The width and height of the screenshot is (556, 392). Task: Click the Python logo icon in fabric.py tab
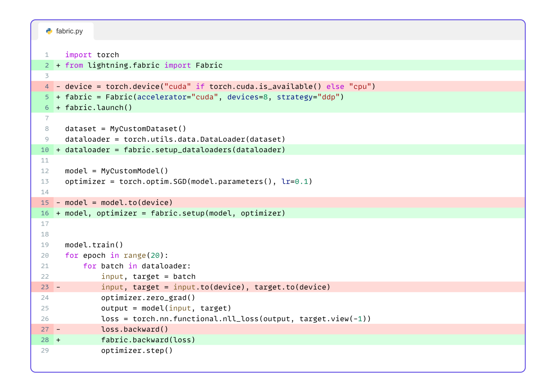pyautogui.click(x=49, y=31)
